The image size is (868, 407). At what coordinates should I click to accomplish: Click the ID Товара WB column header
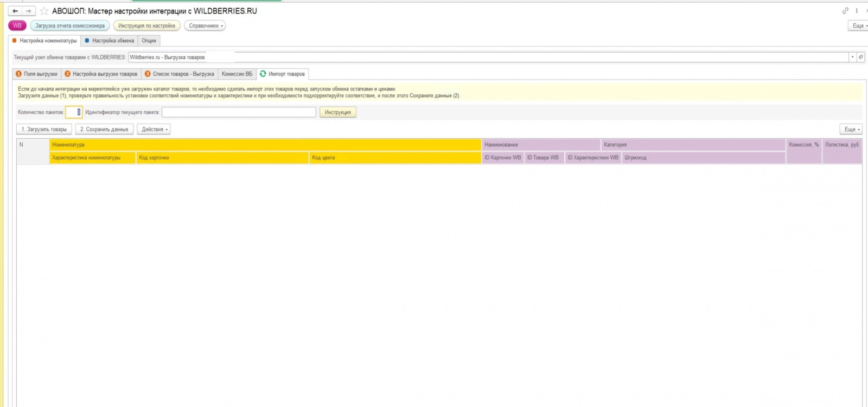pos(545,158)
